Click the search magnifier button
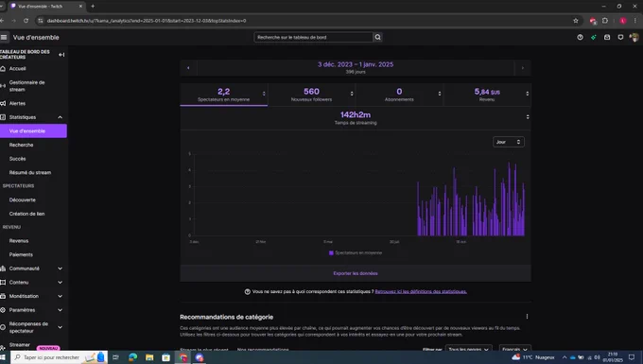The width and height of the screenshot is (643, 364). pyautogui.click(x=377, y=37)
